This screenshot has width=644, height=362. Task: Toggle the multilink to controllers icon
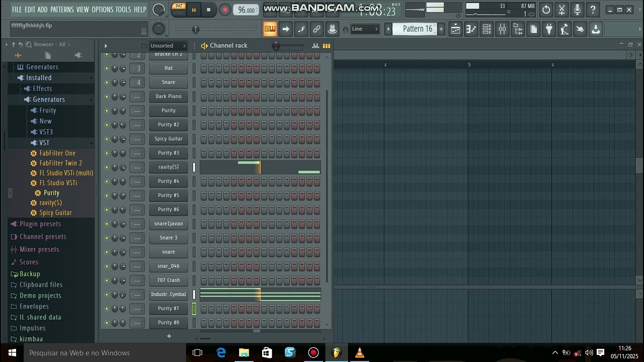click(316, 29)
